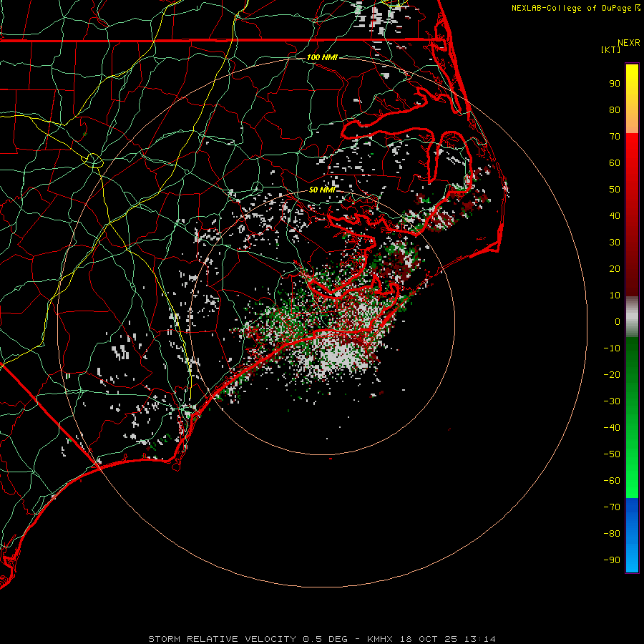Select the 80 value on velocity scale

tap(615, 110)
